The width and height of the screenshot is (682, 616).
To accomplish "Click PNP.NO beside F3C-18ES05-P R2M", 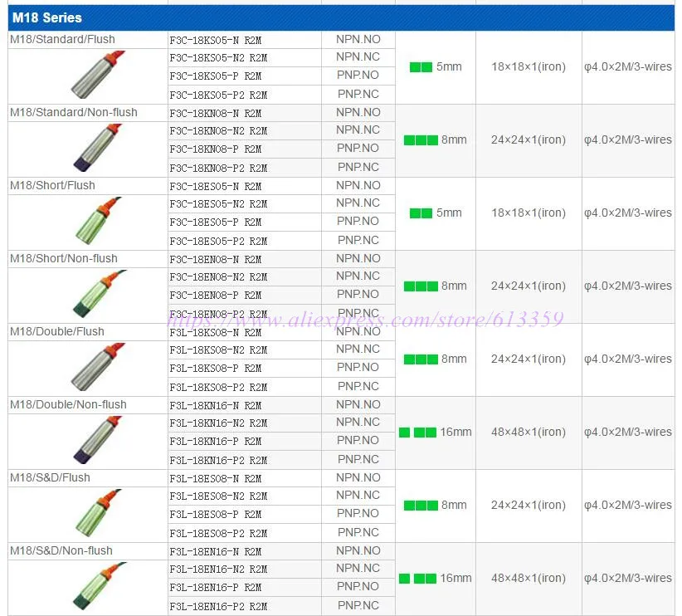I will click(358, 221).
